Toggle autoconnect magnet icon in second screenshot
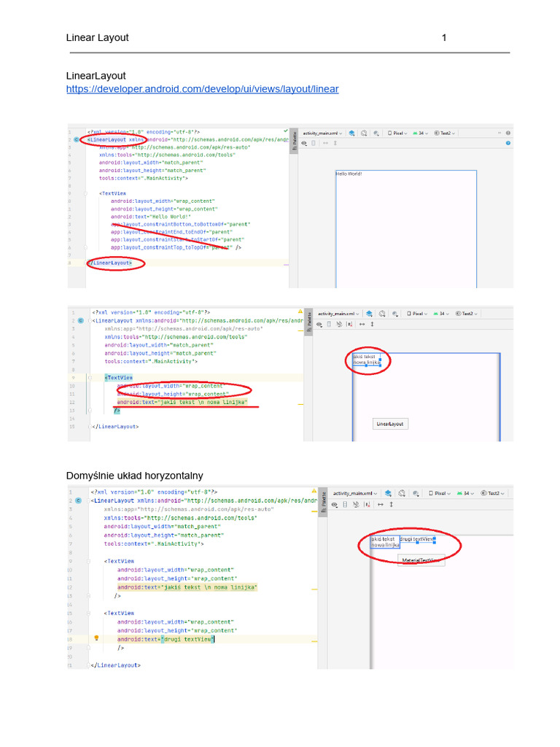Viewport: 560px width, 747px height. pos(329,324)
